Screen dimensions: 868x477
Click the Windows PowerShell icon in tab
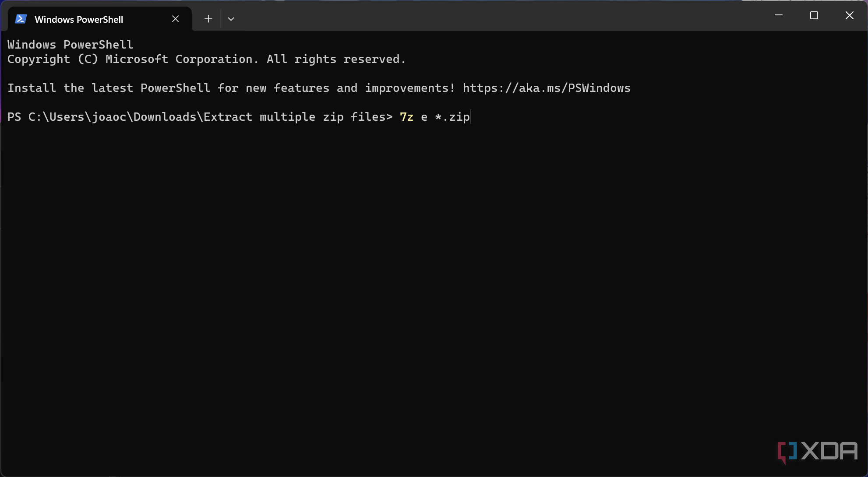pos(21,19)
